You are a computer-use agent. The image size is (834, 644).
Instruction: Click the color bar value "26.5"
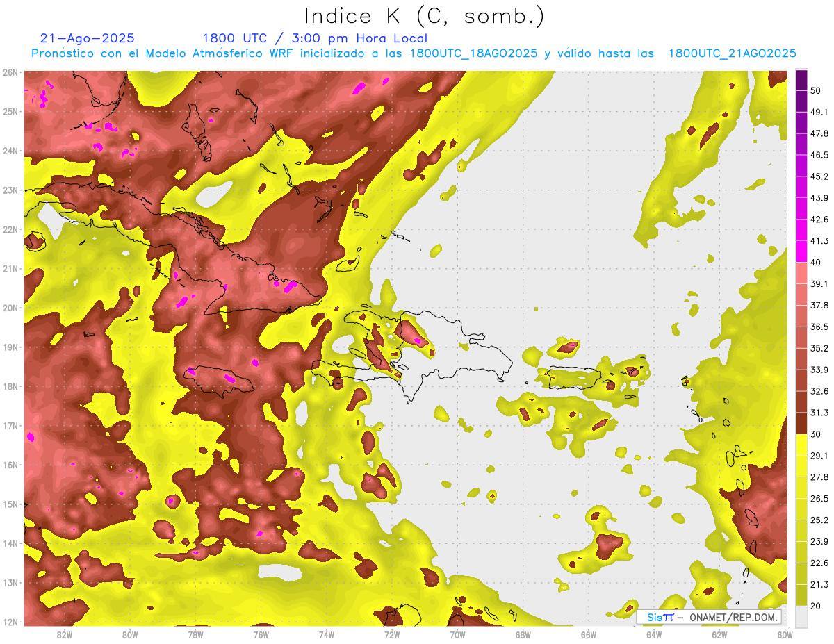pyautogui.click(x=820, y=498)
